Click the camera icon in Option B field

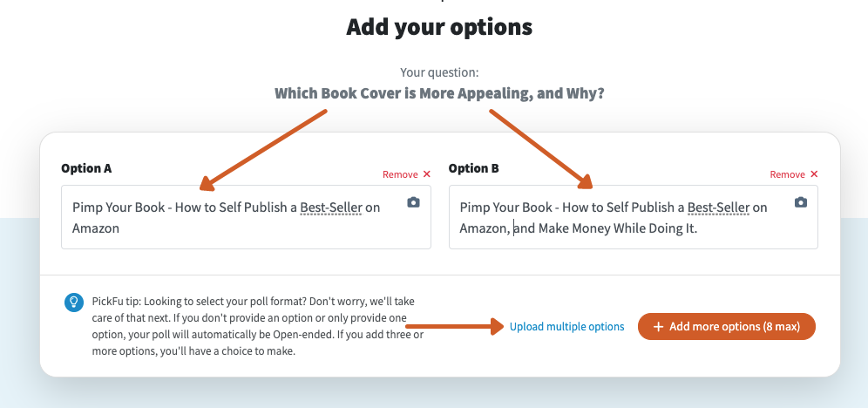tap(801, 202)
